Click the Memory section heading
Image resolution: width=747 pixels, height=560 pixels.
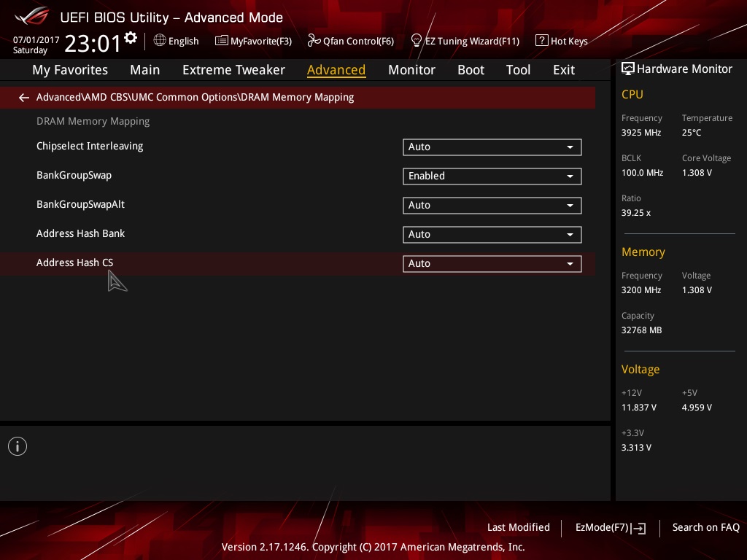click(643, 252)
